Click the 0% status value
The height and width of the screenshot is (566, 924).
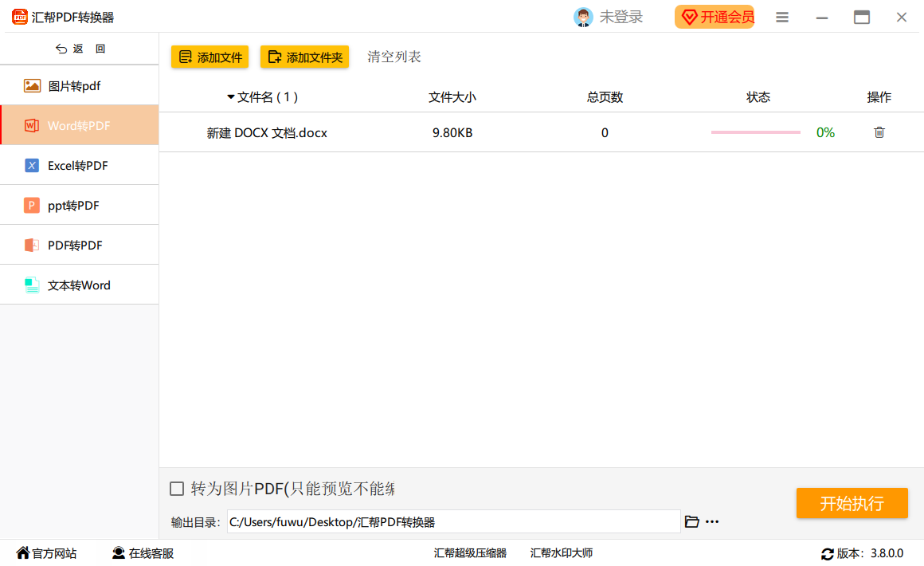point(825,132)
